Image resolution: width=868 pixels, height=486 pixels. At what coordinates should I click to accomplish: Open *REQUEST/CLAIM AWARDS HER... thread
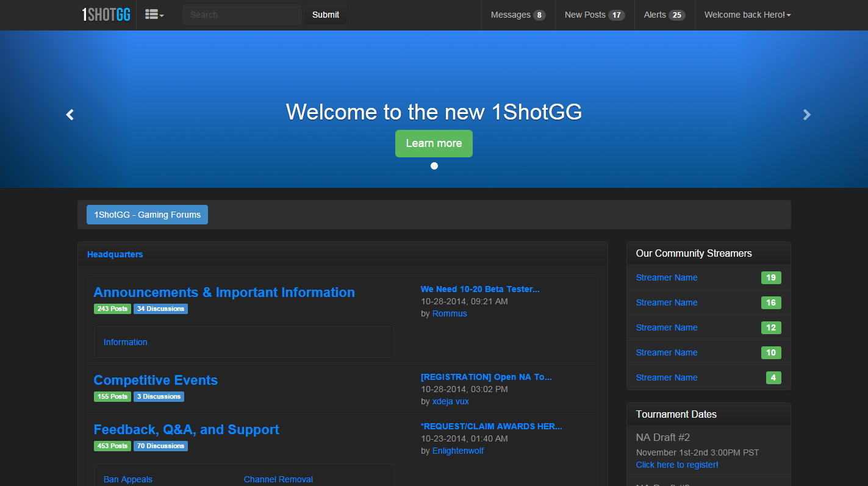pos(492,426)
